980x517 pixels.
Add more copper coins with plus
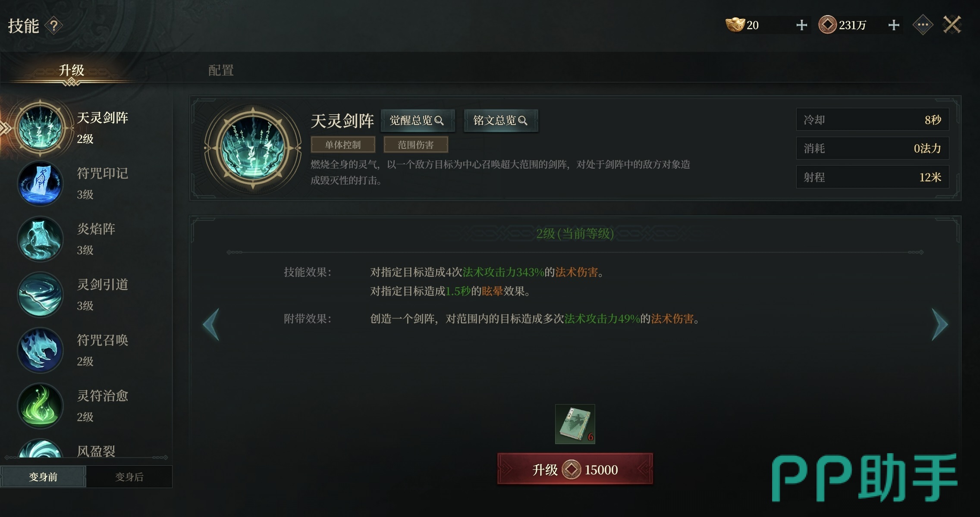pos(894,25)
